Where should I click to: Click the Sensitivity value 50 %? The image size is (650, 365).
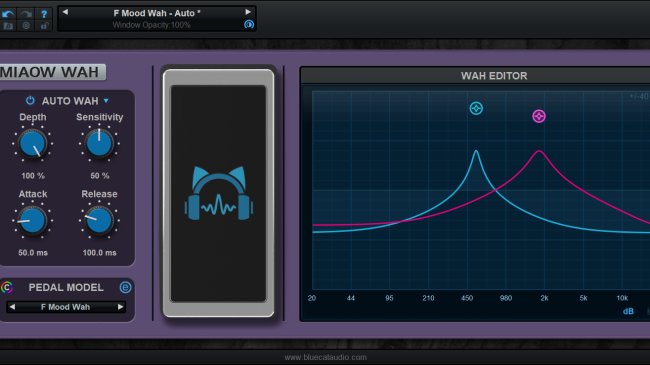coord(100,176)
